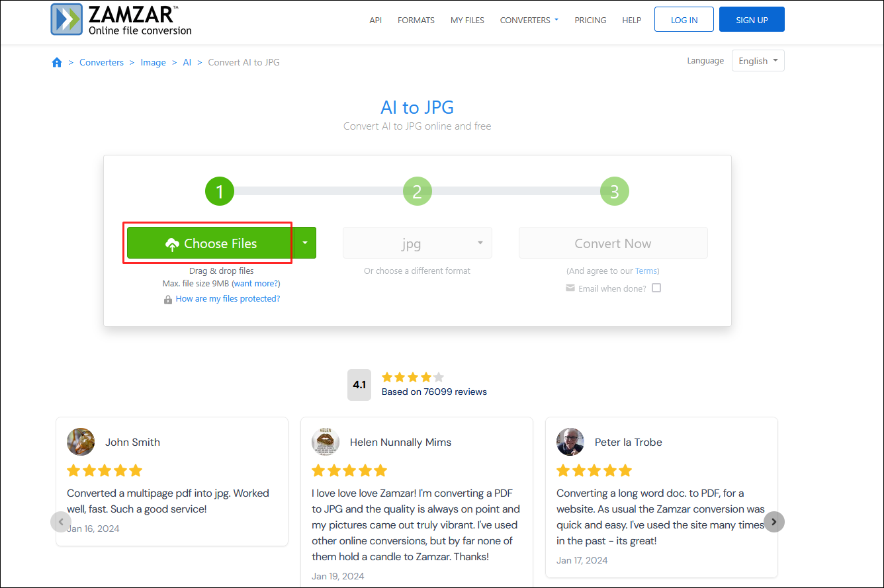Click Based on 76099 reviews text

coord(434,392)
